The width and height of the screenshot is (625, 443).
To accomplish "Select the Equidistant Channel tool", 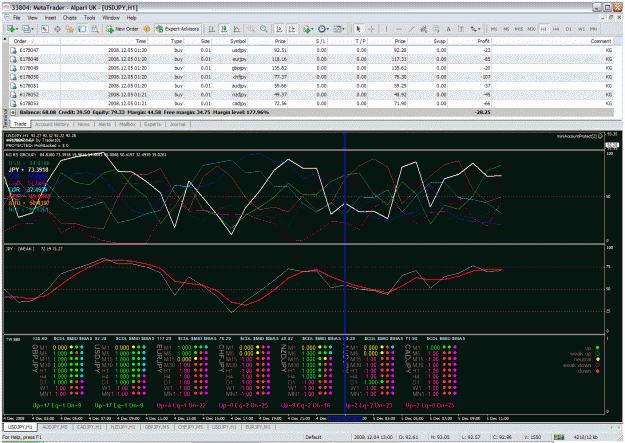I will click(x=423, y=29).
